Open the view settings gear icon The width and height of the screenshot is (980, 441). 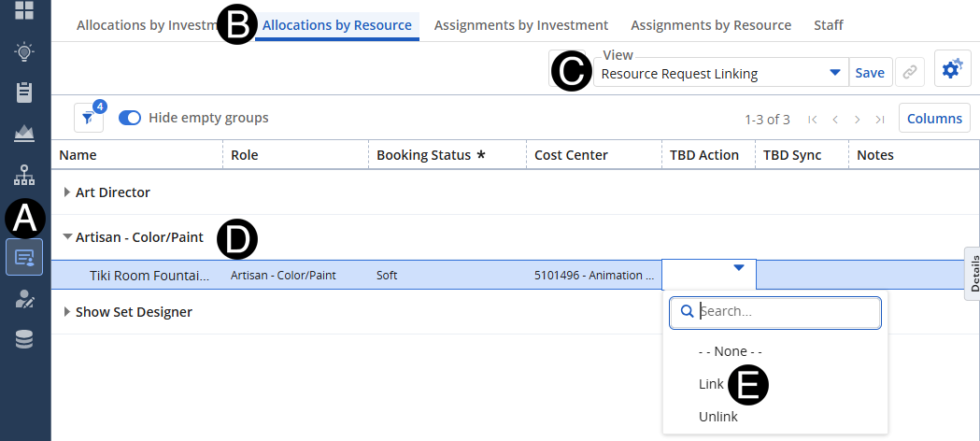coord(952,70)
